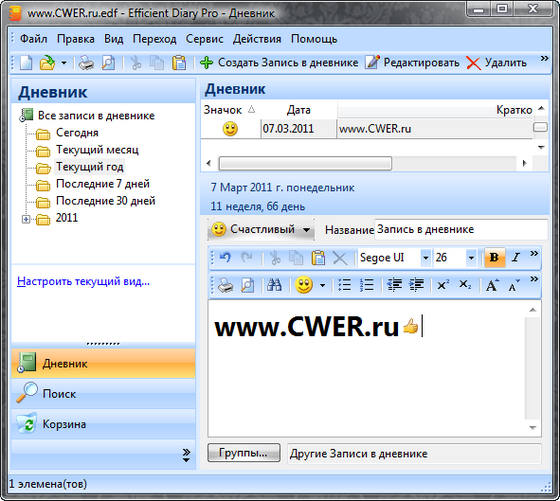Screen dimensions: 560x501
Task: Open the Правка menu
Action: [x=76, y=39]
